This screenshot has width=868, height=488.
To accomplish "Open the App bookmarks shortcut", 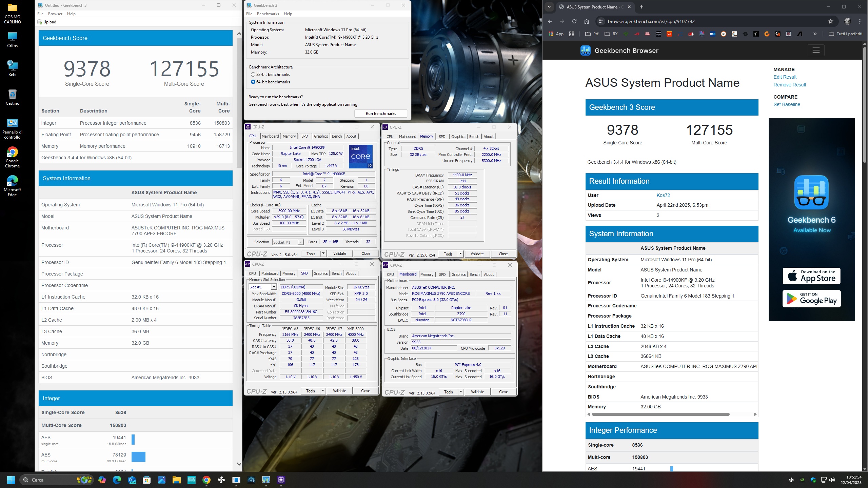I will pos(556,34).
